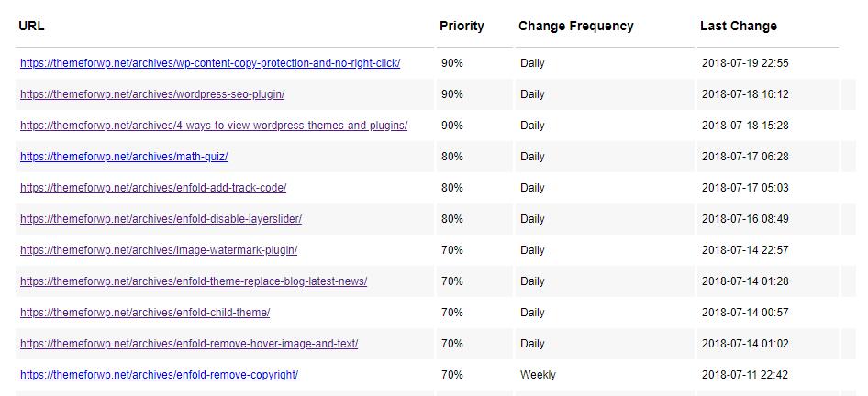The height and width of the screenshot is (396, 868).
Task: Open the wp-content-copy-protection-and-no-right-click link
Action: click(210, 63)
